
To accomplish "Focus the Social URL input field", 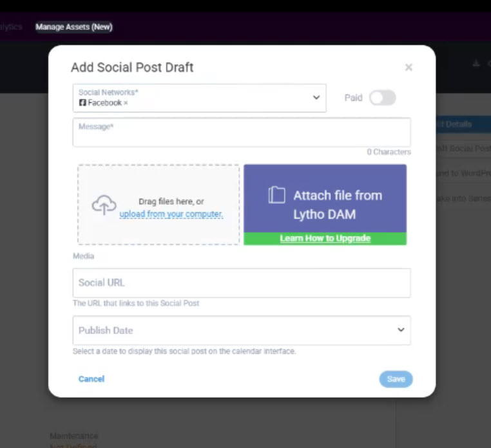I will pyautogui.click(x=242, y=283).
